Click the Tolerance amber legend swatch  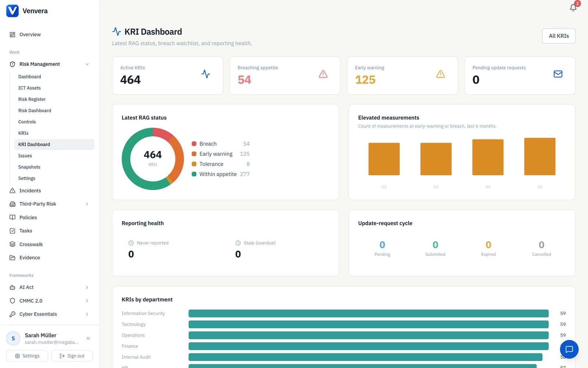194,164
